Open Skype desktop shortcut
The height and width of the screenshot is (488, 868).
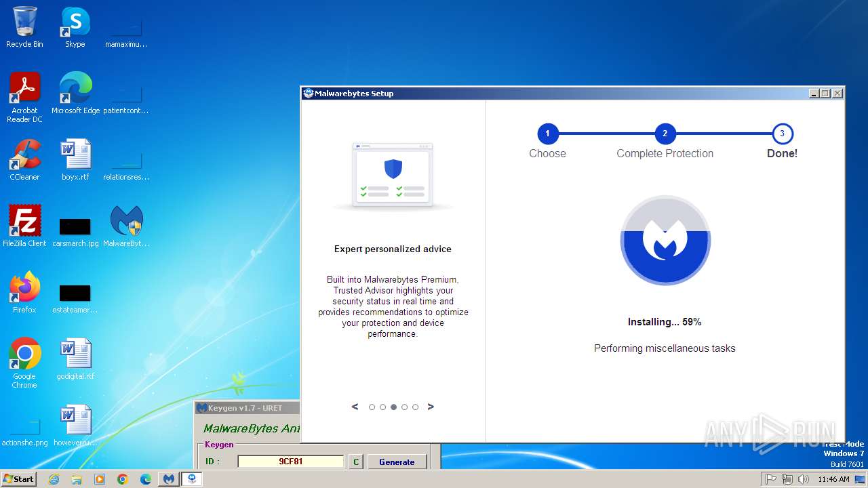coord(75,27)
